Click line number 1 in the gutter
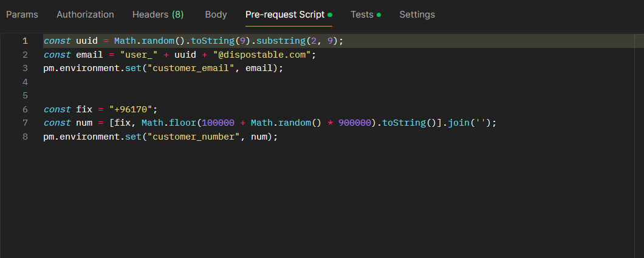 (25, 41)
